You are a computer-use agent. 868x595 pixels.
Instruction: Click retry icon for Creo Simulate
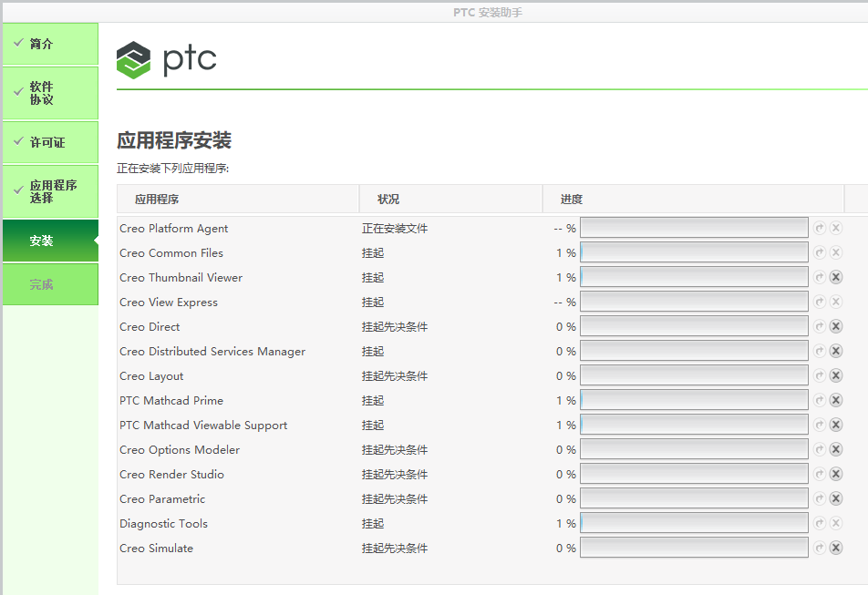(x=820, y=548)
